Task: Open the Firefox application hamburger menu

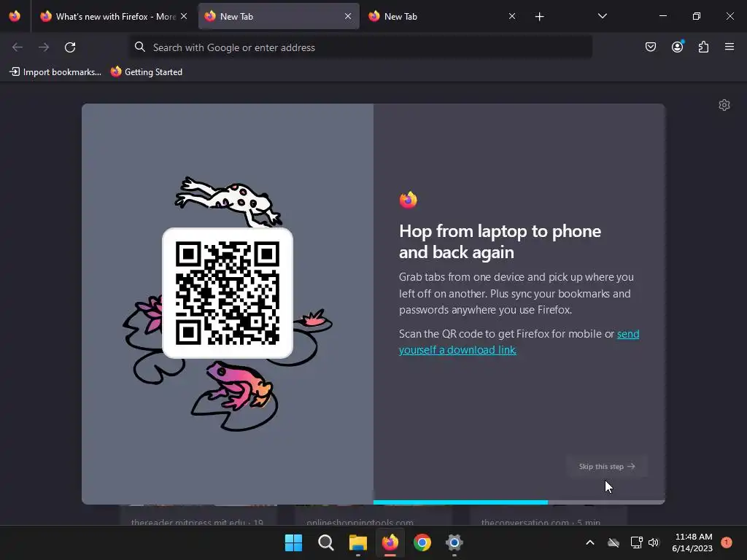Action: [x=729, y=47]
